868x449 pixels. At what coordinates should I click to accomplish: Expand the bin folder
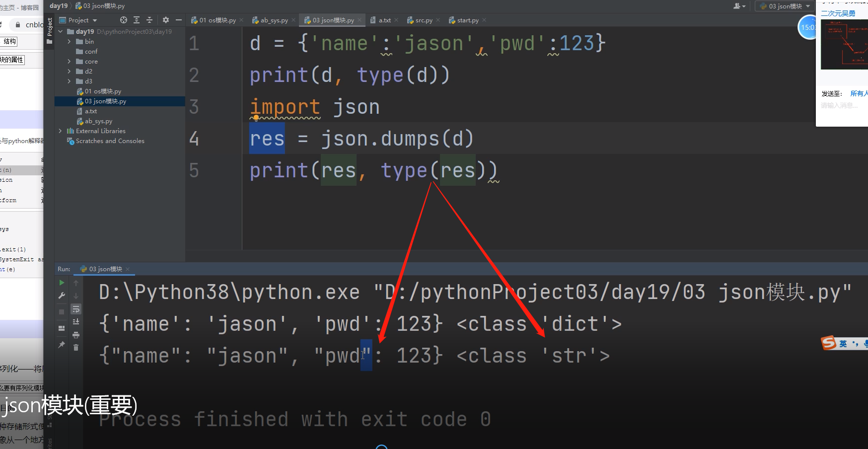70,41
